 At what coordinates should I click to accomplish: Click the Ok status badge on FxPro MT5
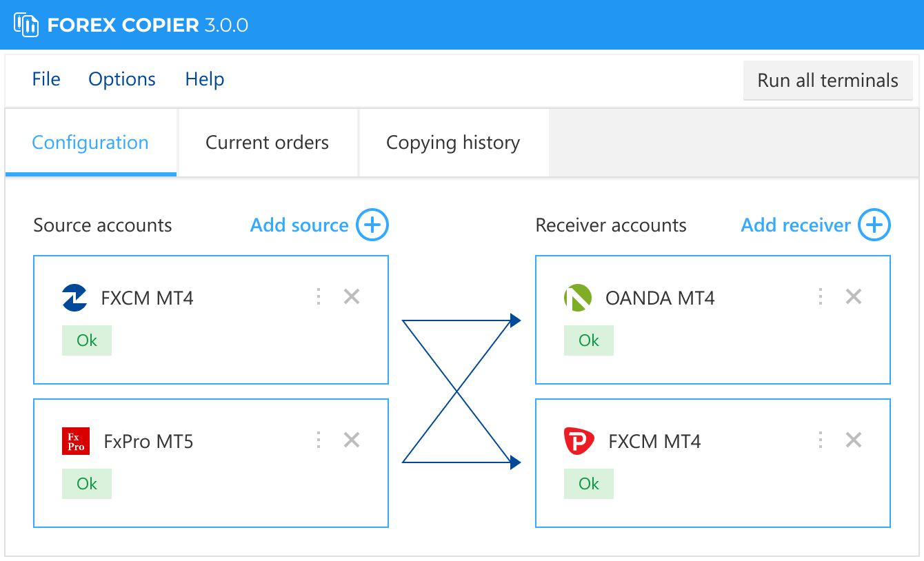pos(86,483)
